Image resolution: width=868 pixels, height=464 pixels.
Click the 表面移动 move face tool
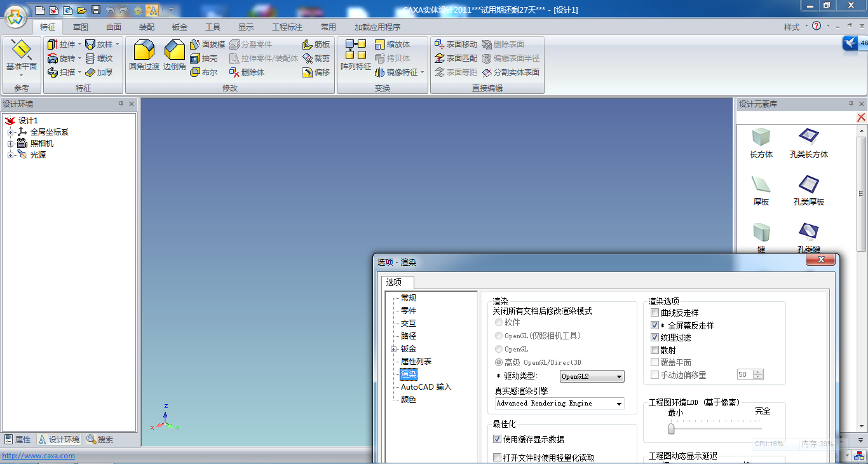point(456,44)
